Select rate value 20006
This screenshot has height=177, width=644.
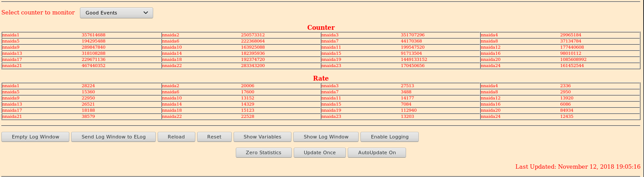pyautogui.click(x=248, y=86)
